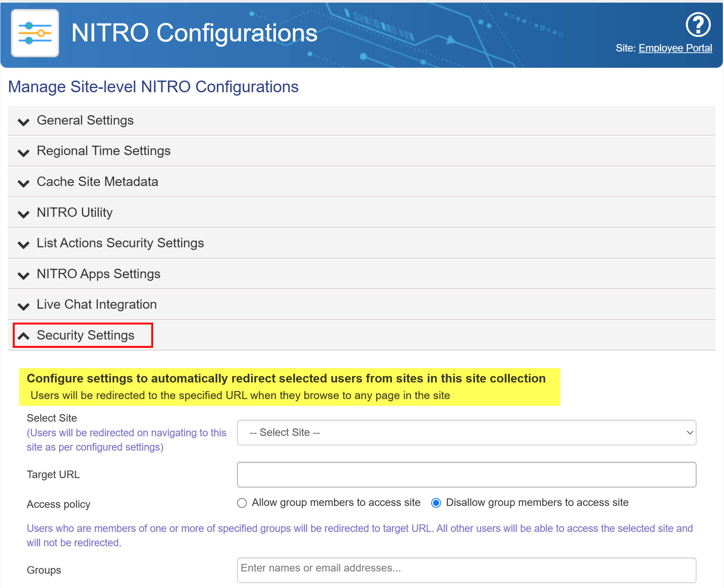Select Allow group members to access site

pos(242,503)
